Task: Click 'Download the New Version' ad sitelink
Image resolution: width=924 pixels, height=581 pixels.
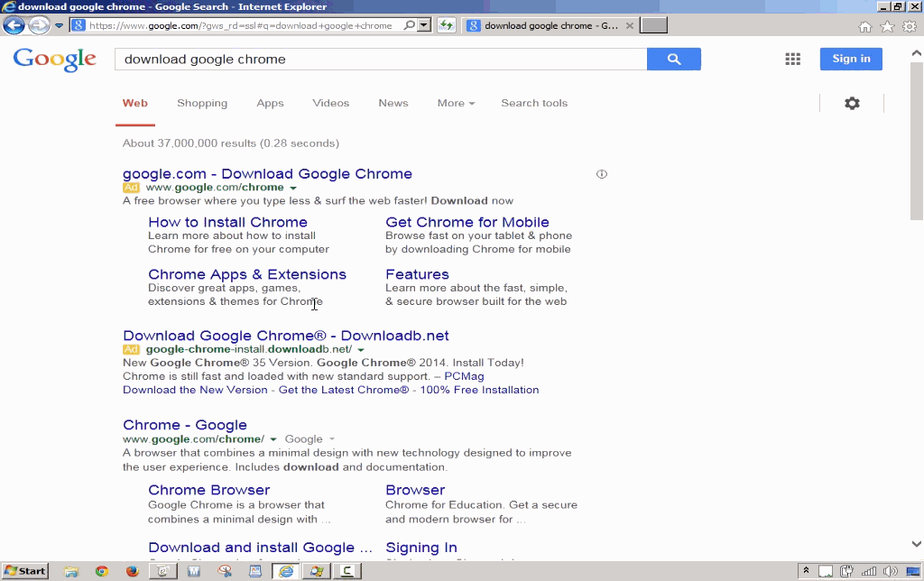Action: coord(195,390)
